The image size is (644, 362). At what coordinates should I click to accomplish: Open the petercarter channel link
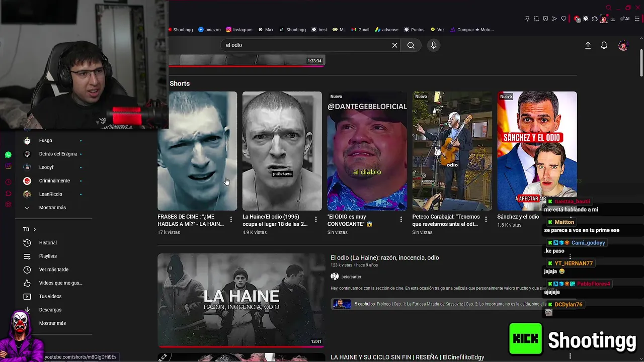pyautogui.click(x=351, y=277)
